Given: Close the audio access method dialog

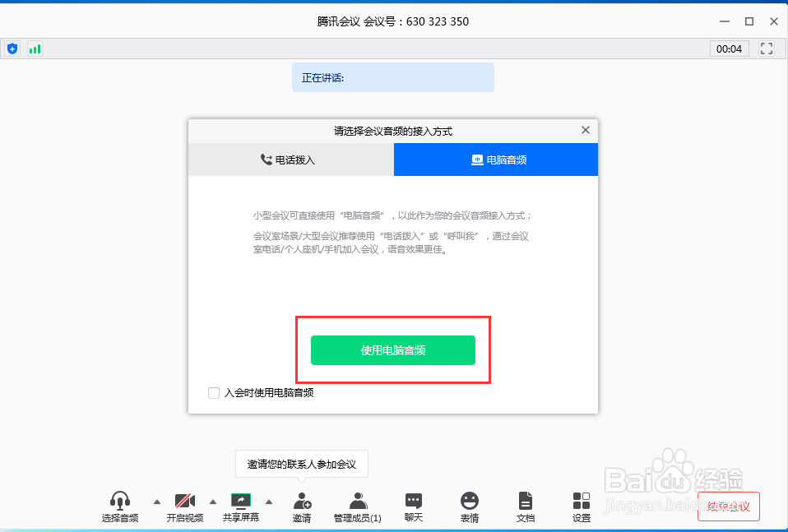Looking at the screenshot, I should coord(586,130).
